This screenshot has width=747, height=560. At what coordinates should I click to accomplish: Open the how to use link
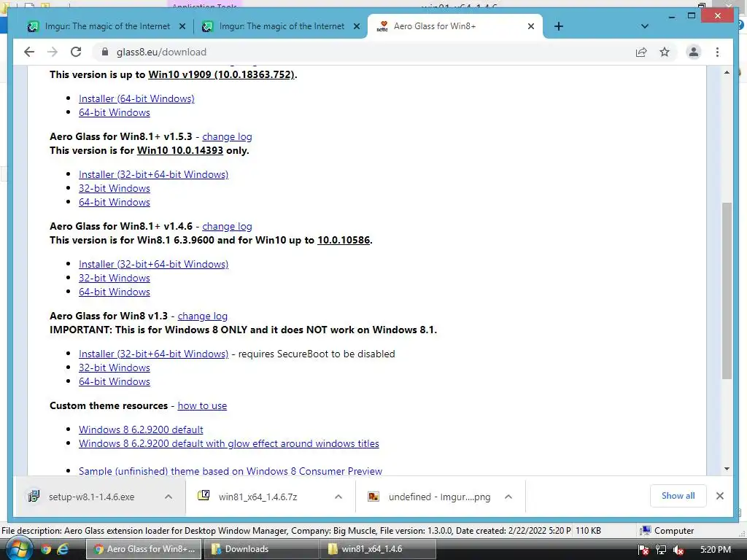(x=202, y=405)
